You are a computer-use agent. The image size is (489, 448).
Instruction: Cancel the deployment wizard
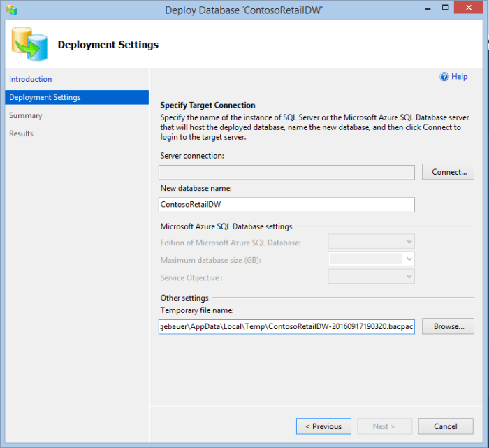[x=446, y=426]
